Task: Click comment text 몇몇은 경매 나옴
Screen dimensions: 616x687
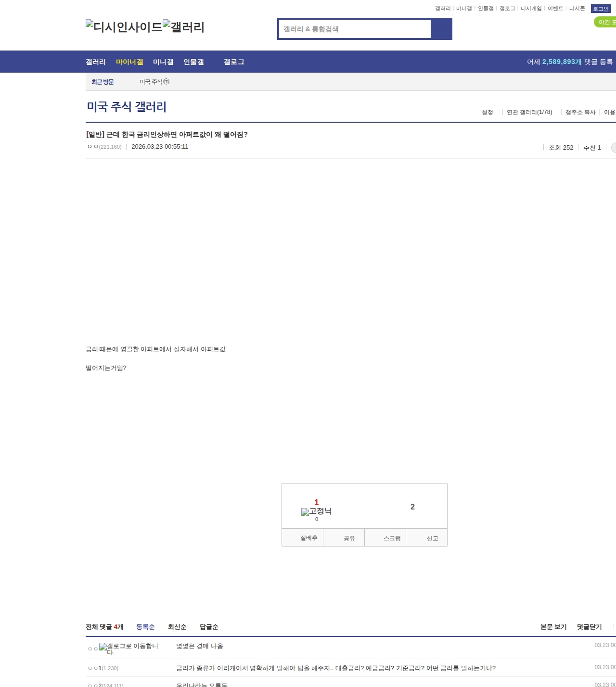Action: click(200, 646)
